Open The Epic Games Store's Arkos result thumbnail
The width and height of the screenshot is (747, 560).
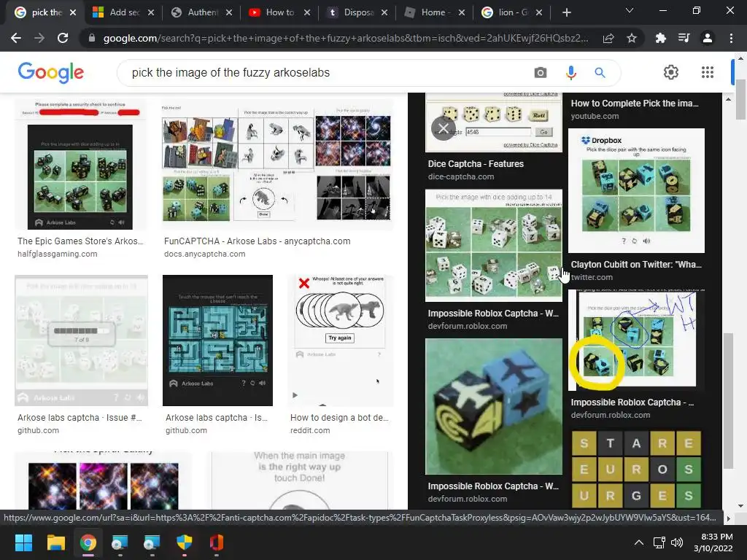[x=80, y=164]
